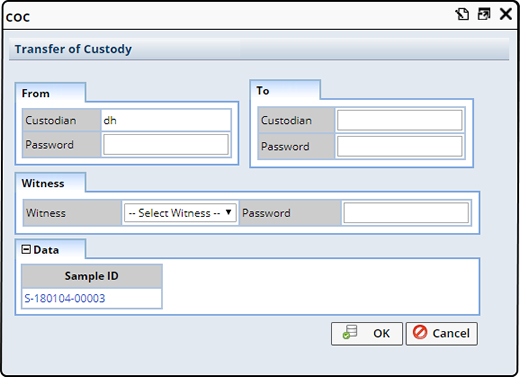The width and height of the screenshot is (520, 377).
Task: Close the COC dialog with the X icon
Action: [x=506, y=14]
